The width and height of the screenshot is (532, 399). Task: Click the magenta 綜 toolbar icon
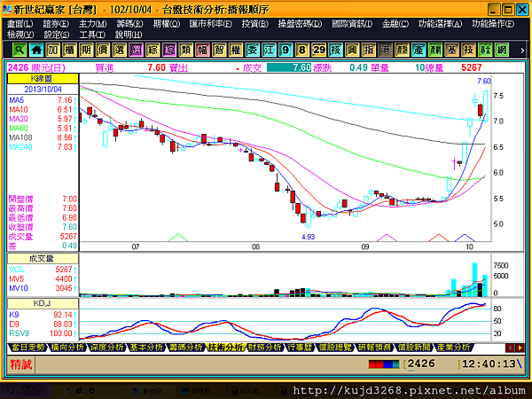pos(169,51)
